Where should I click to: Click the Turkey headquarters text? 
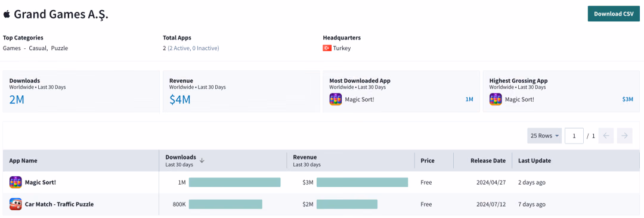click(x=342, y=48)
